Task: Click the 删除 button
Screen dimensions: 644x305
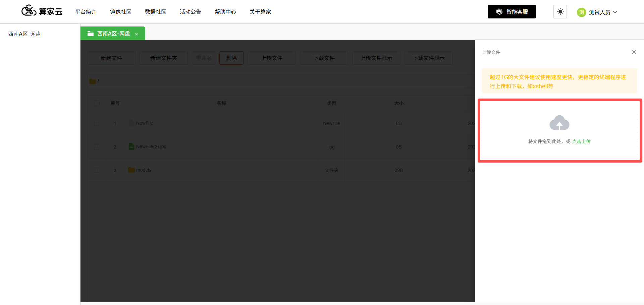Action: [x=231, y=58]
